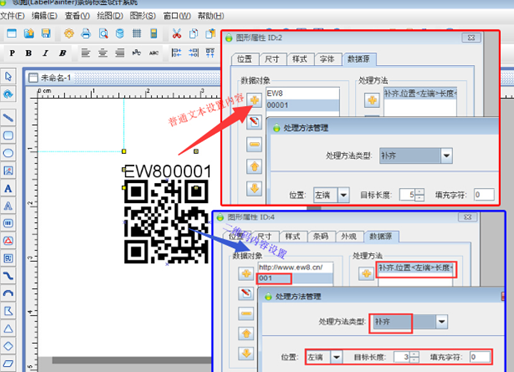Open the 查看(V) menu
Viewport: 514px width, 372px height.
click(x=77, y=16)
